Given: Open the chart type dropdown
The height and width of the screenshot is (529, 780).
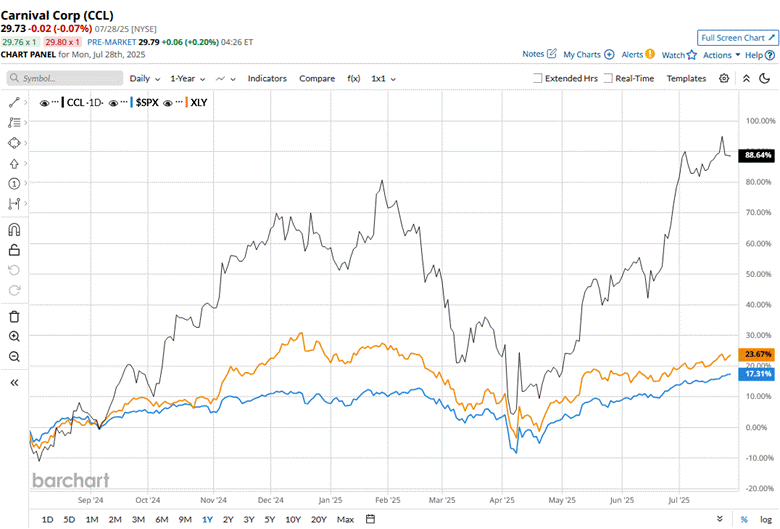Looking at the screenshot, I should [x=225, y=79].
